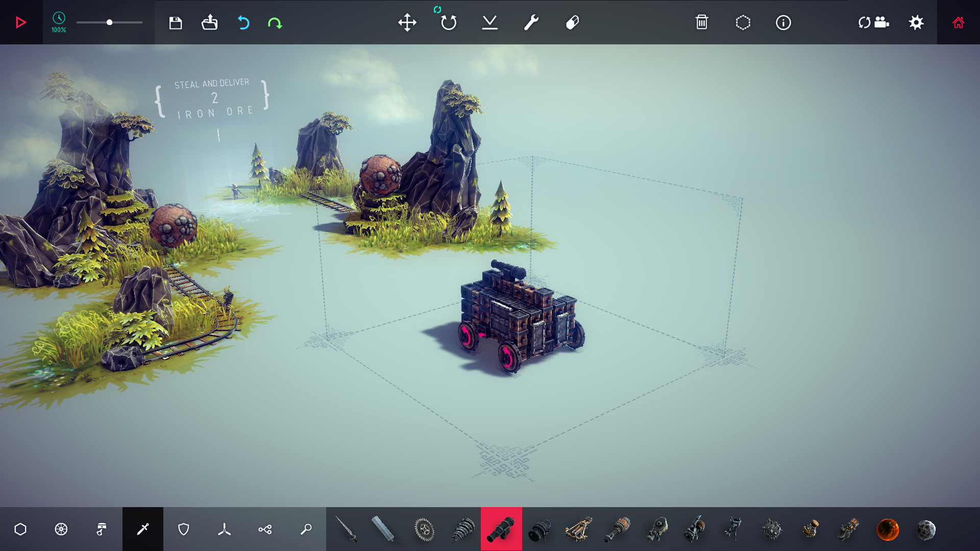The width and height of the screenshot is (980, 551).
Task: Save the machine with the floppy disk icon
Action: pyautogui.click(x=176, y=22)
